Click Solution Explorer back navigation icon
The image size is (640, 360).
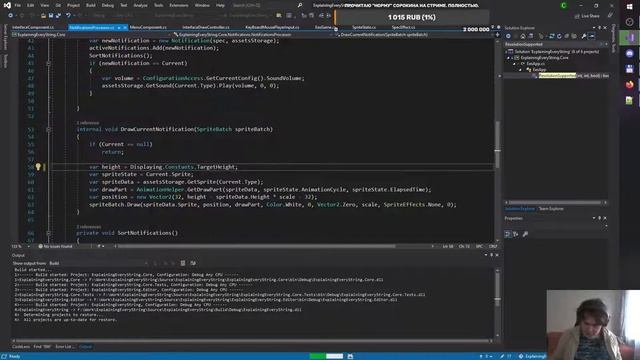coord(508,36)
